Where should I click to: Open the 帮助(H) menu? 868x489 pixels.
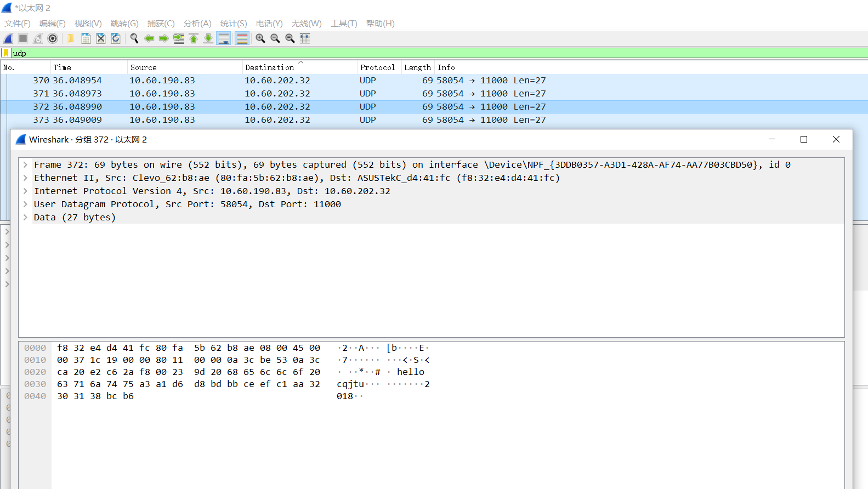[381, 24]
